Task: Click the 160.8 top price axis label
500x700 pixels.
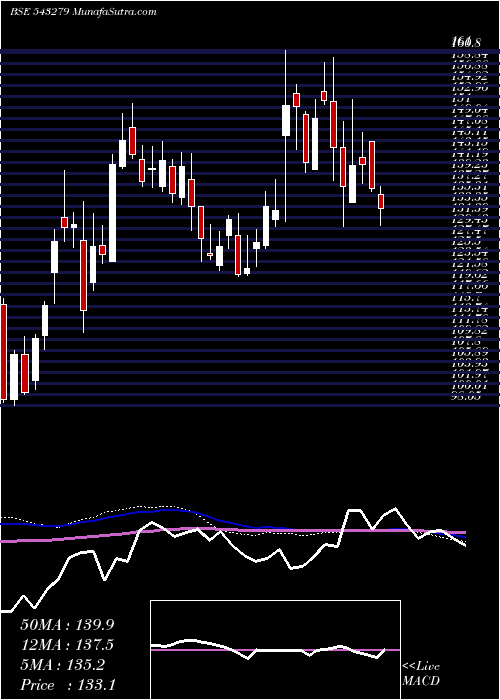Action: tap(466, 43)
